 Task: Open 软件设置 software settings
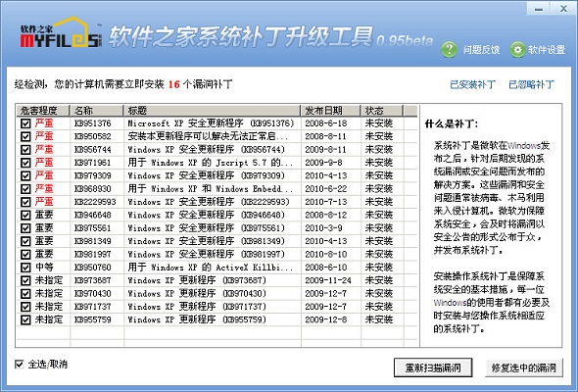click(547, 49)
